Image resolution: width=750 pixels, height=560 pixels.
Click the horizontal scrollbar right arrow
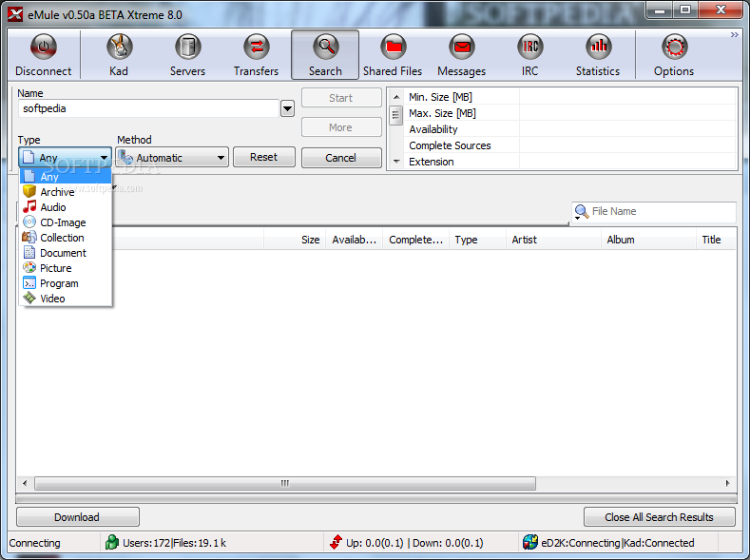[727, 484]
